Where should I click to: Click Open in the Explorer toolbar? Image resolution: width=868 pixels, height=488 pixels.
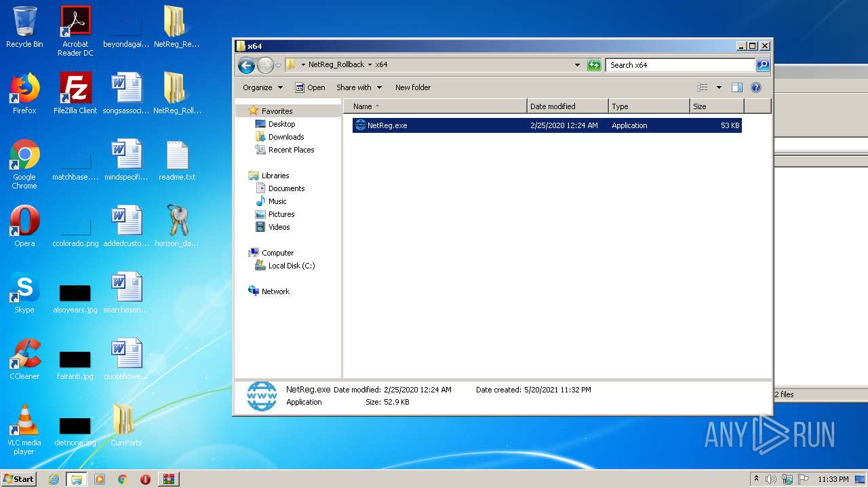(x=310, y=87)
